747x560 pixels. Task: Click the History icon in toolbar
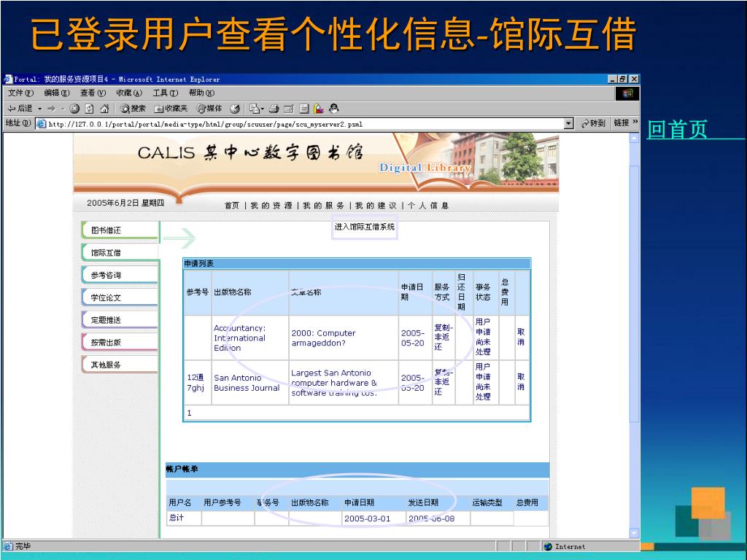point(235,109)
